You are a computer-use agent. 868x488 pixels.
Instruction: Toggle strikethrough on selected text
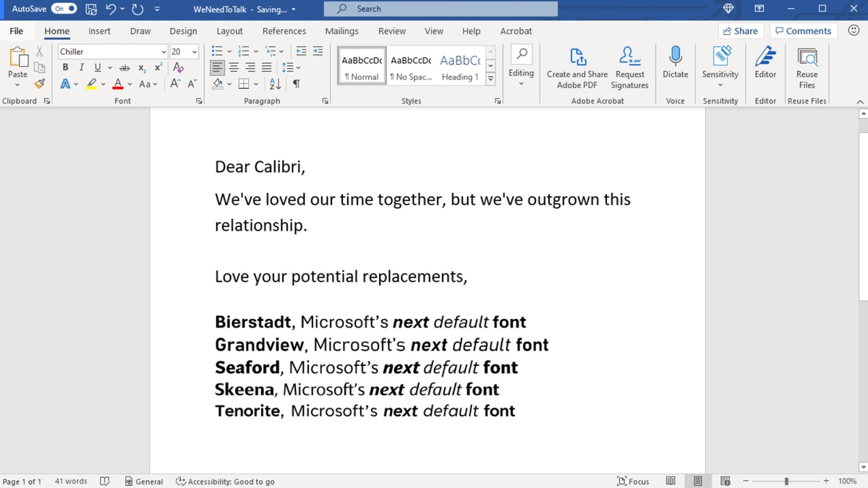click(124, 67)
